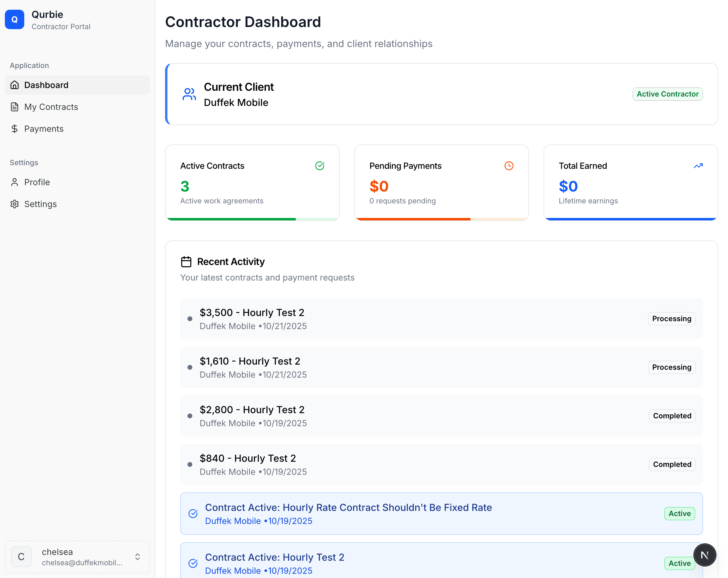Image resolution: width=728 pixels, height=578 pixels.
Task: Click the Dashboard home icon
Action: [15, 85]
